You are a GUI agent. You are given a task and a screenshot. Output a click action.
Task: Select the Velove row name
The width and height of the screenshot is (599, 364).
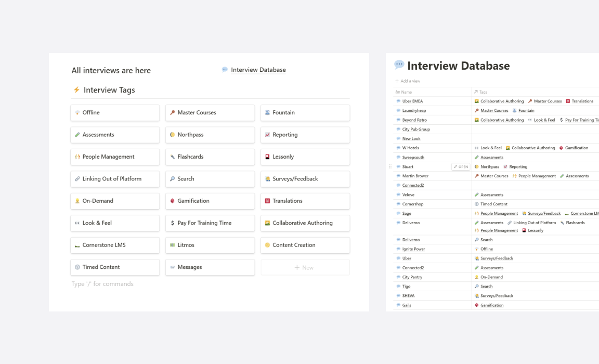point(408,195)
